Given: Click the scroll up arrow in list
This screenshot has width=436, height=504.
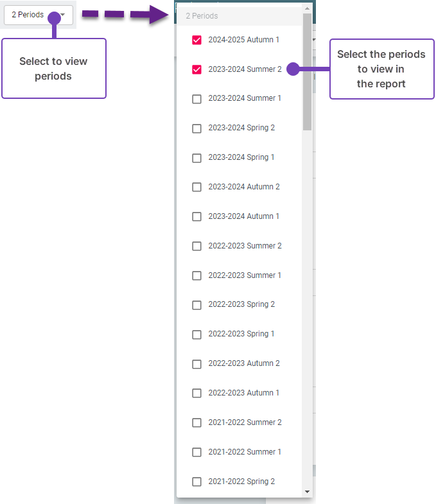Looking at the screenshot, I should pos(308,9).
